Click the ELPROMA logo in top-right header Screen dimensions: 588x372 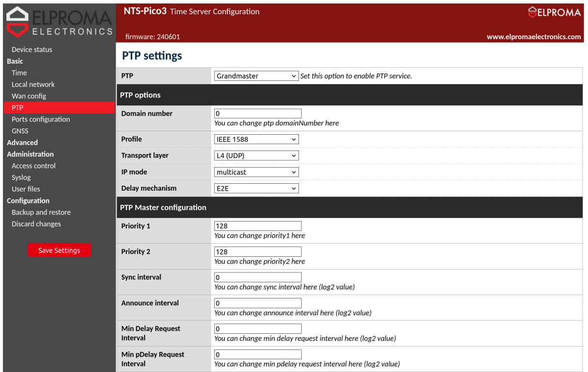pos(555,12)
